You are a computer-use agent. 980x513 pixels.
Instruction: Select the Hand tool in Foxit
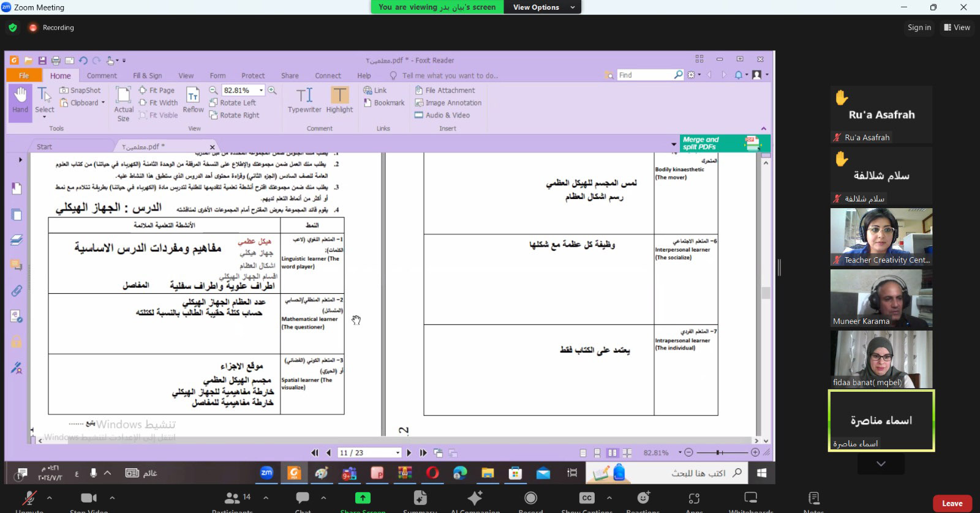pos(20,100)
